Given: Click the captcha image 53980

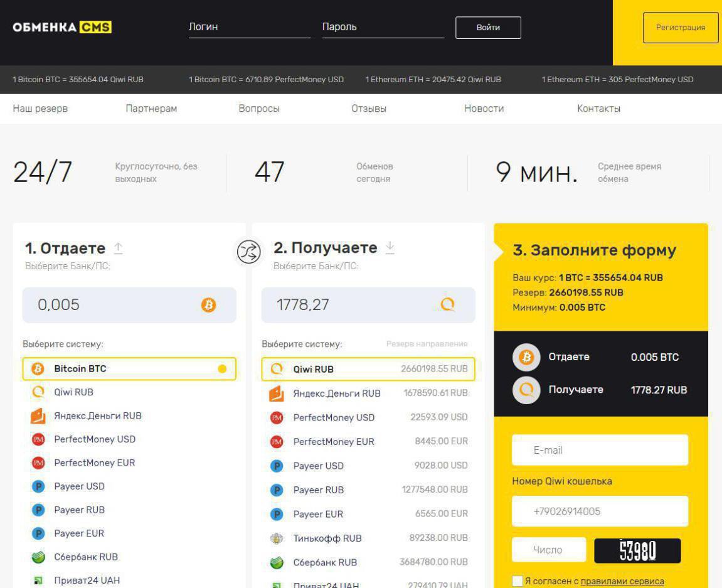Looking at the screenshot, I should 637,551.
